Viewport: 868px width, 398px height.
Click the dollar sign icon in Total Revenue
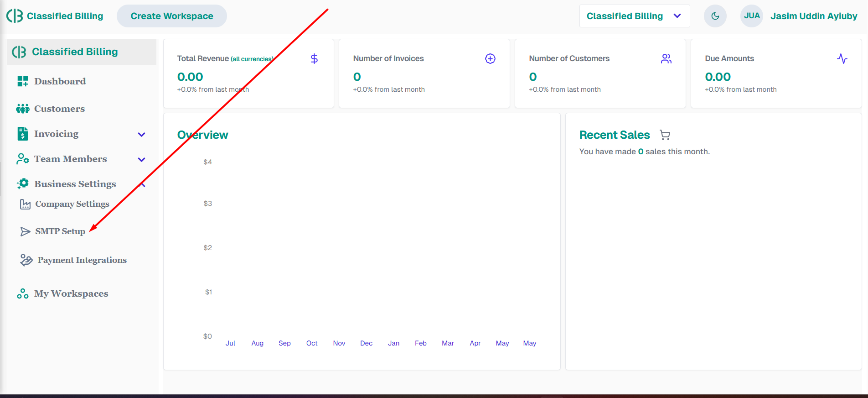(314, 59)
